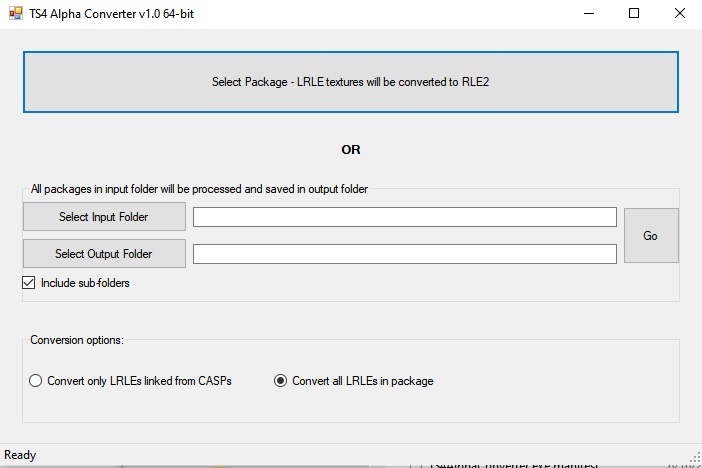This screenshot has width=702, height=468.
Task: Start batch processing with the Go button
Action: 651,236
